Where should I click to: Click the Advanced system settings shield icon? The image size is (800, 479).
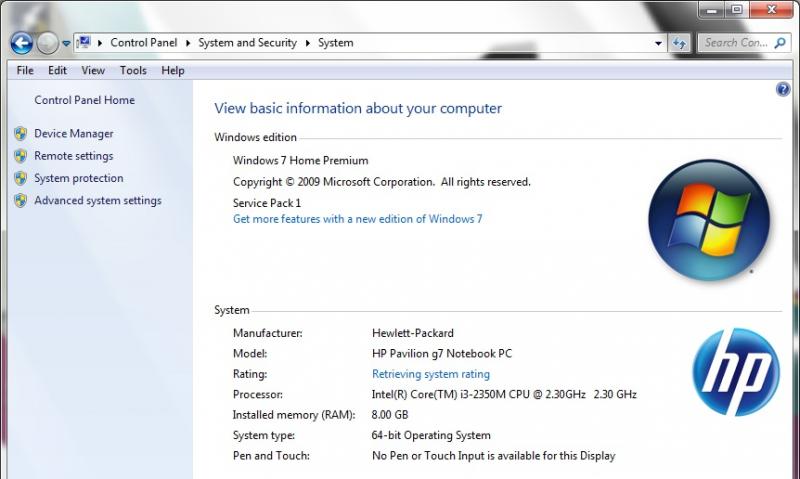(20, 200)
